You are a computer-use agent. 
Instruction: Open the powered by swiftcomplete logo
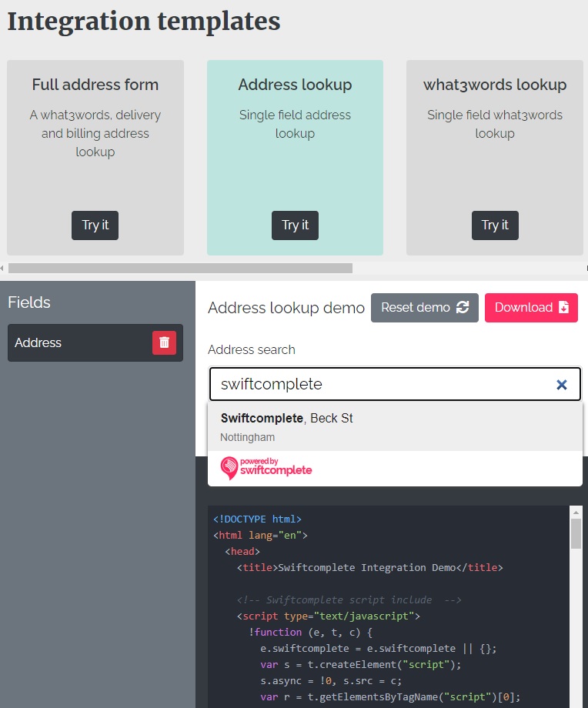coord(266,468)
